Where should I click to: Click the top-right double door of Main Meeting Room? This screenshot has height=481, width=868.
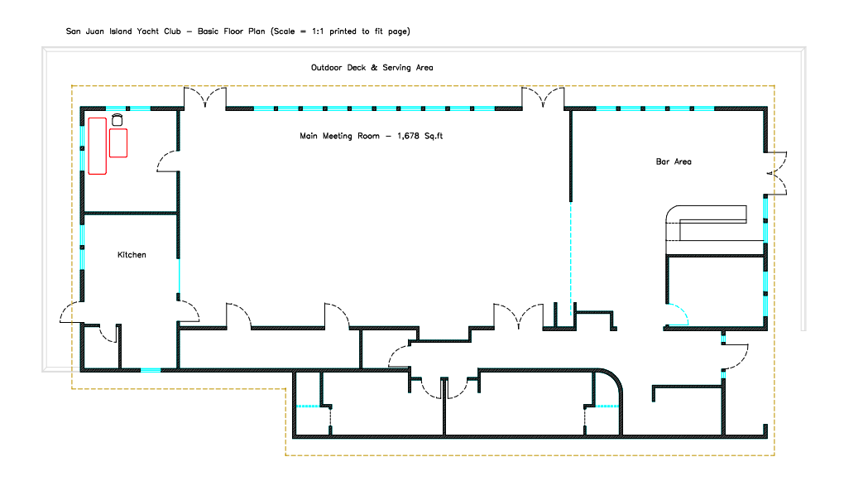coord(543,98)
